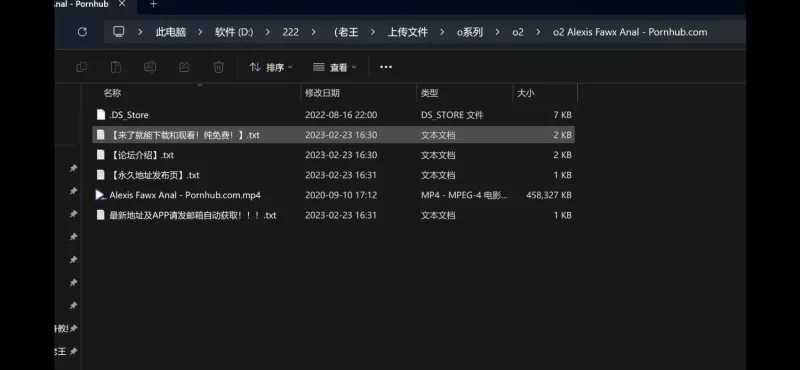
Task: Expand chevron after 软件 (D:) breadcrumb
Action: point(268,32)
